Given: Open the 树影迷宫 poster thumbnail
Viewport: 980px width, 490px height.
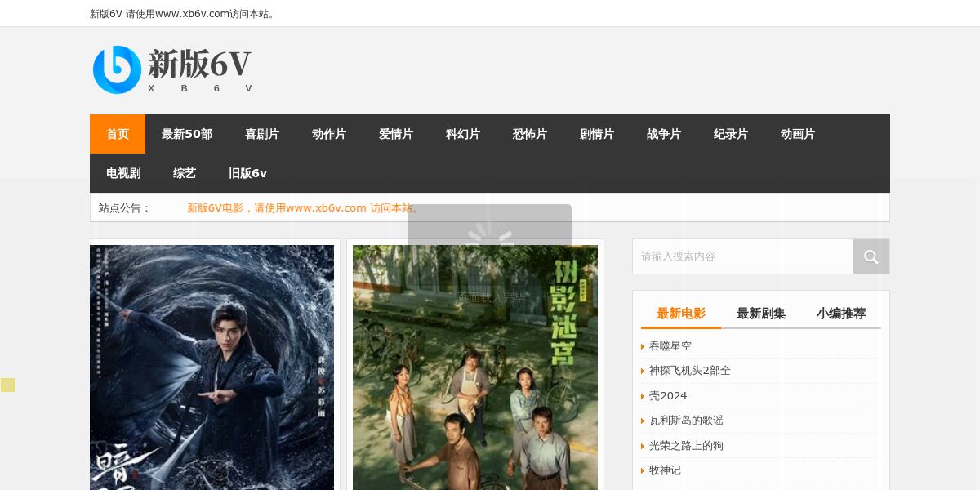Looking at the screenshot, I should [475, 367].
